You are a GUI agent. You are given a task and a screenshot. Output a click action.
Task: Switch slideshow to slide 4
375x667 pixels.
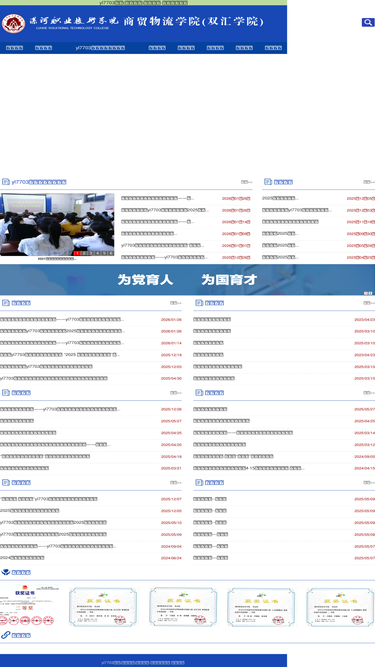tap(97, 253)
